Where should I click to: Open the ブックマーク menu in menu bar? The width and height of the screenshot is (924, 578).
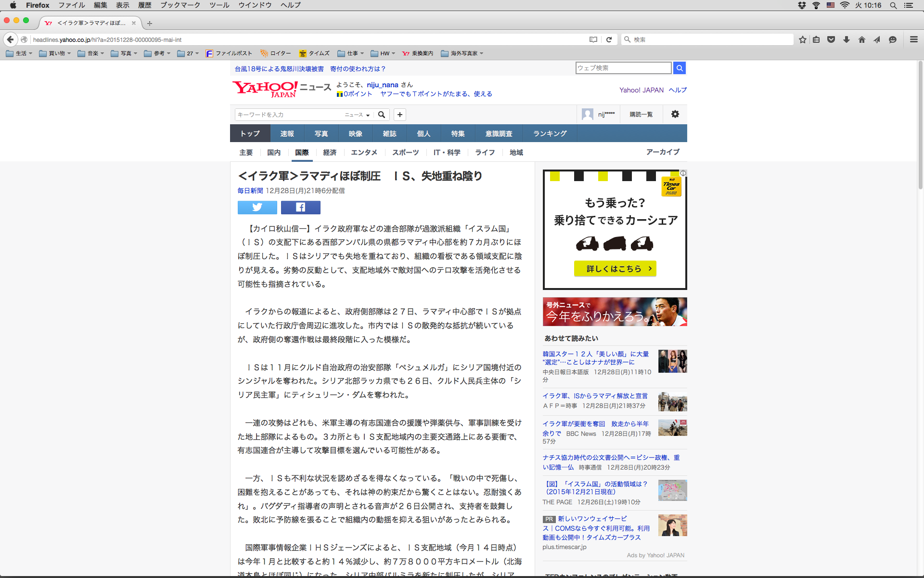click(x=180, y=5)
